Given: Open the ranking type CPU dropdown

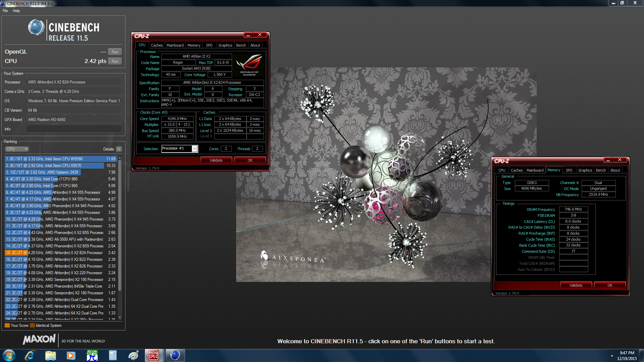Looking at the screenshot, I should (x=17, y=149).
